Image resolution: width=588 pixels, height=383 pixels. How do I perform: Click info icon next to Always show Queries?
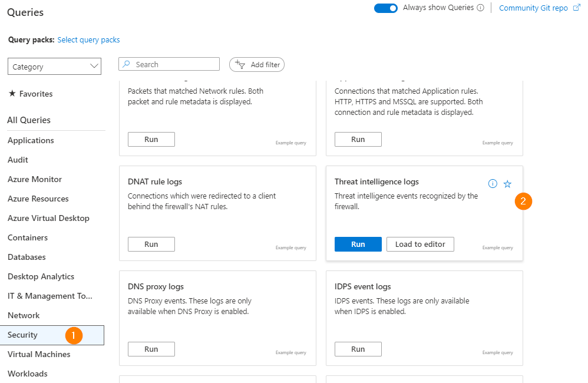(x=480, y=8)
